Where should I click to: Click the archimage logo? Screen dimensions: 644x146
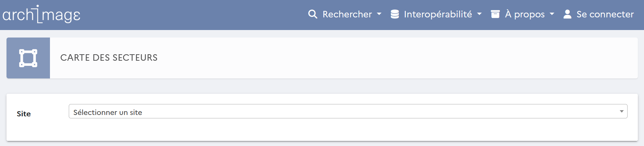tap(41, 14)
